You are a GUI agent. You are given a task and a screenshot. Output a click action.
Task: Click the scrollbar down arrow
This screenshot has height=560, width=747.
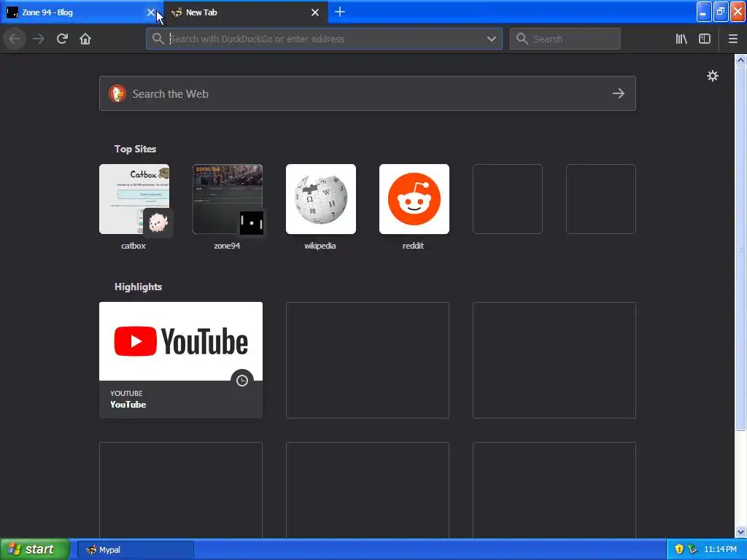(740, 532)
